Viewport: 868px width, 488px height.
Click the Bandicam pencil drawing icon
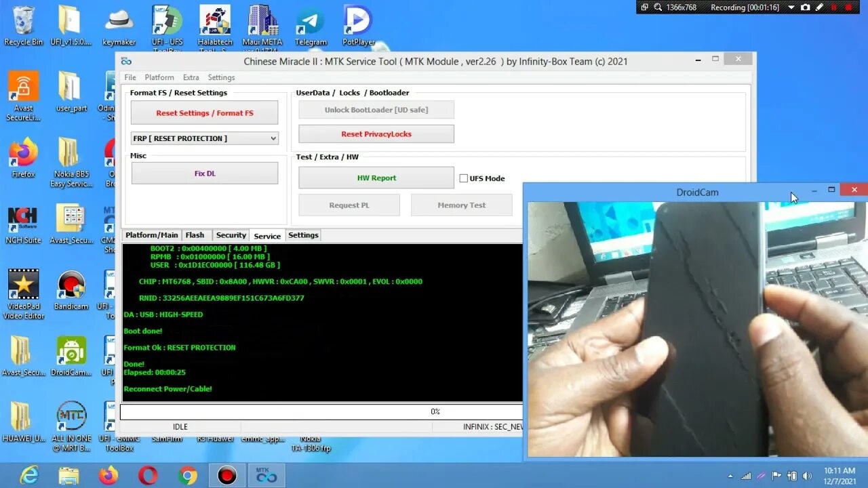[x=819, y=7]
